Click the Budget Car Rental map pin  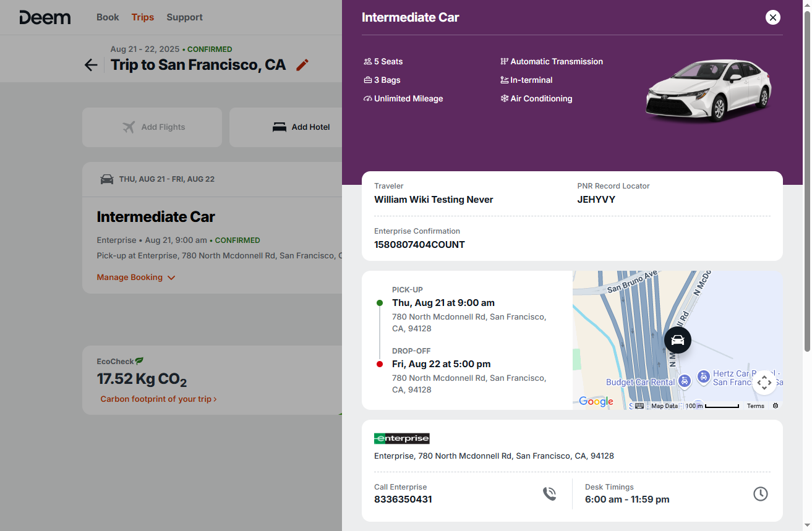[684, 381]
